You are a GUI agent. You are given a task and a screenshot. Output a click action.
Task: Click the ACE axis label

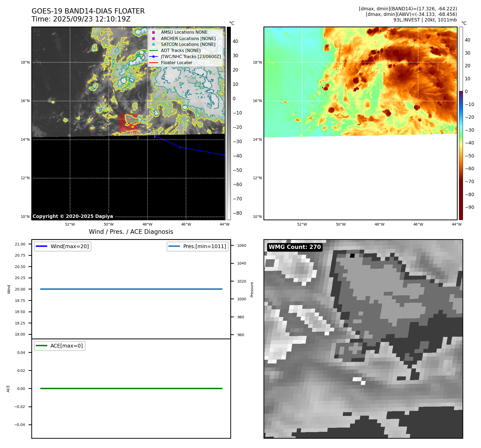tap(8, 389)
